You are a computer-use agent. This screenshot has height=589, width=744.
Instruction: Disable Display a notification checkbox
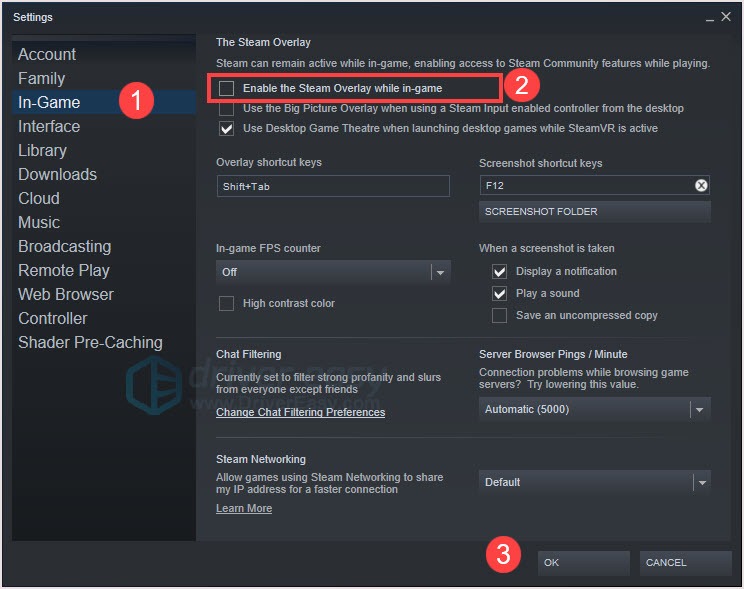pos(500,271)
